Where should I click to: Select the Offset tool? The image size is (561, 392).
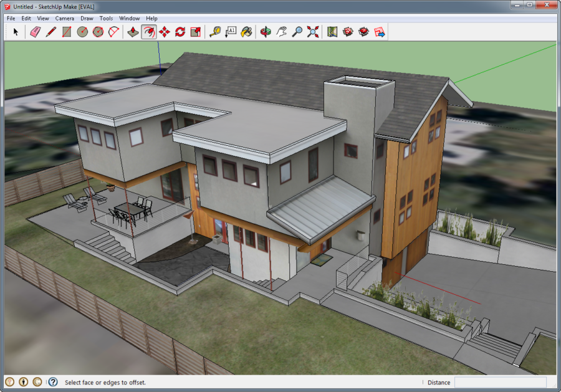149,32
